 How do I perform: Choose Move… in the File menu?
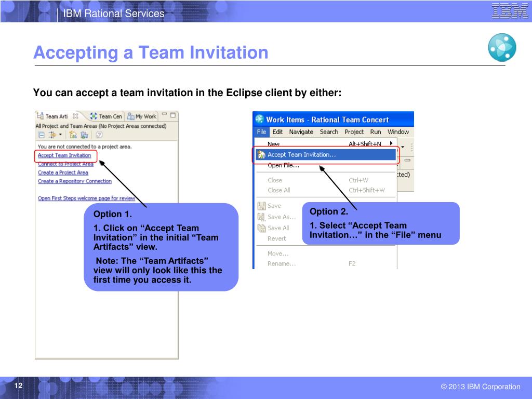(x=326, y=254)
